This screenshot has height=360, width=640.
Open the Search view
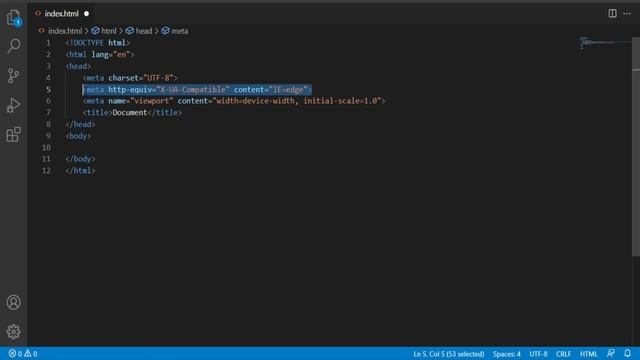[13, 46]
